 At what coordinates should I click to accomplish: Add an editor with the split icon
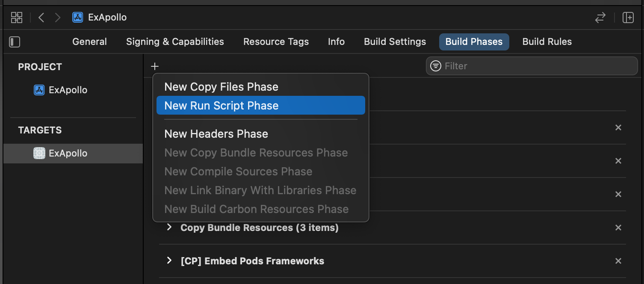[628, 18]
